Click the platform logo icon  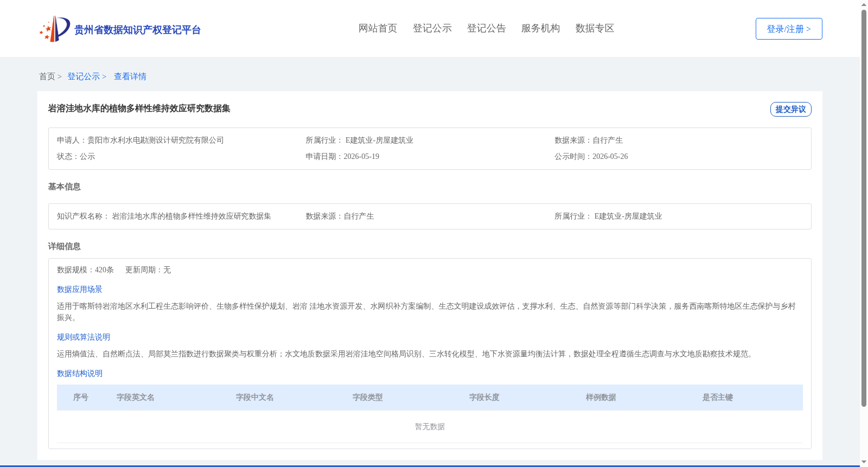coord(55,29)
